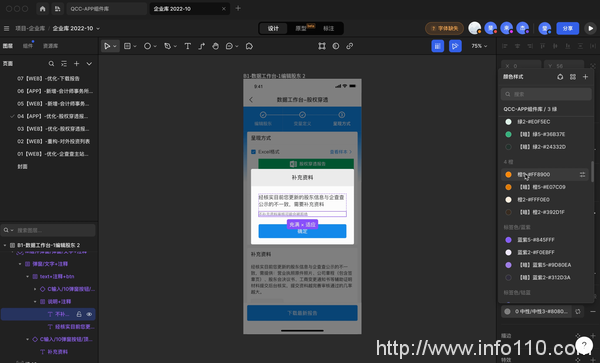The image size is (600, 363).
Task: Toggle the blue layout grid button
Action: click(438, 46)
